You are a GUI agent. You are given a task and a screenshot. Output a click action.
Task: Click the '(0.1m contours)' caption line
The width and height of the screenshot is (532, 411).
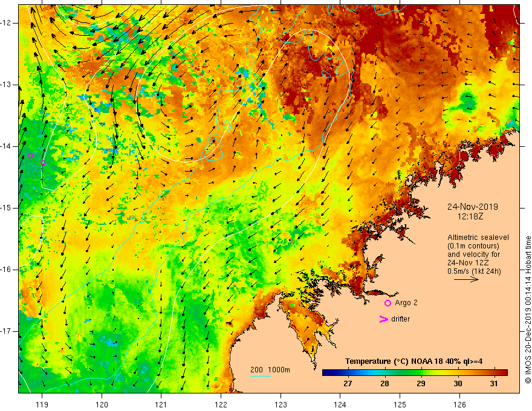tap(473, 246)
